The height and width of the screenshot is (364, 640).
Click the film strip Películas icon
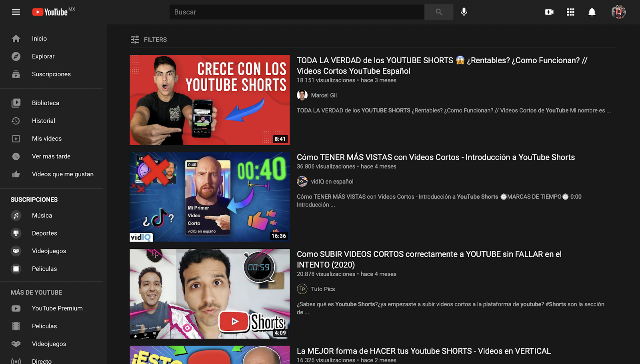(16, 326)
